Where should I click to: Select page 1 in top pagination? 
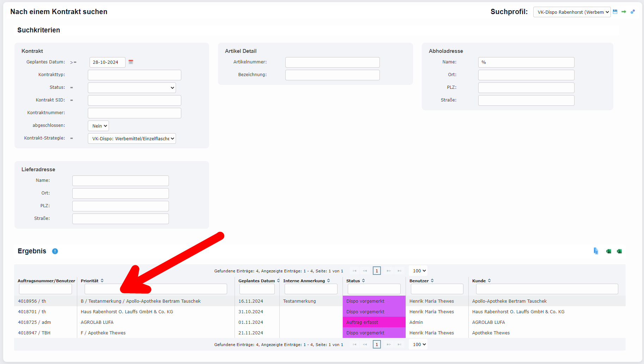click(377, 271)
